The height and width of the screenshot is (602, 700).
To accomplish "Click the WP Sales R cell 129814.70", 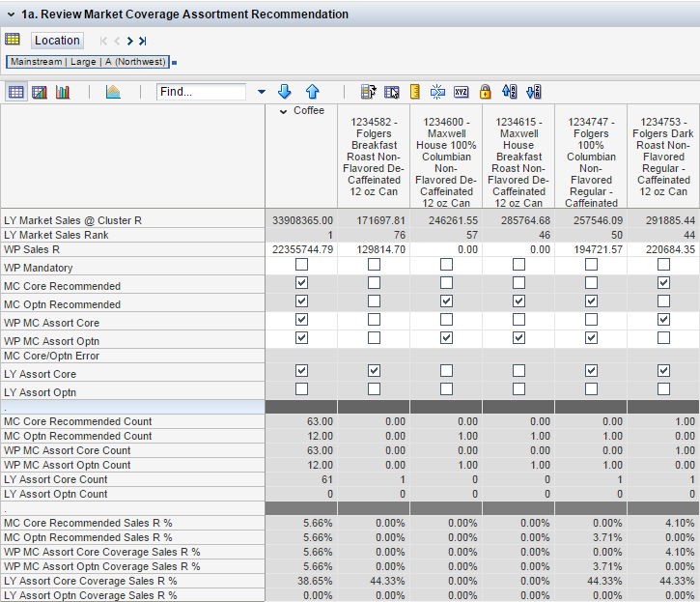I will 374,249.
